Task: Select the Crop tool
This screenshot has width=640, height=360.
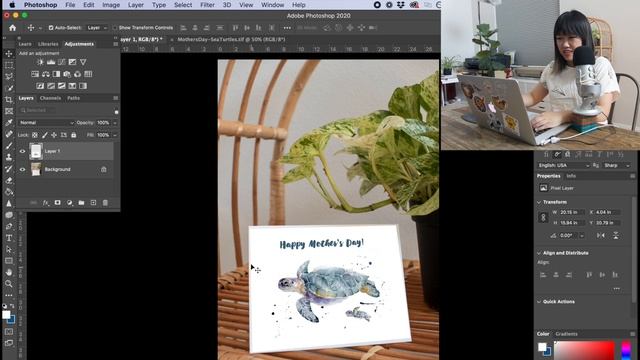Action: point(9,99)
